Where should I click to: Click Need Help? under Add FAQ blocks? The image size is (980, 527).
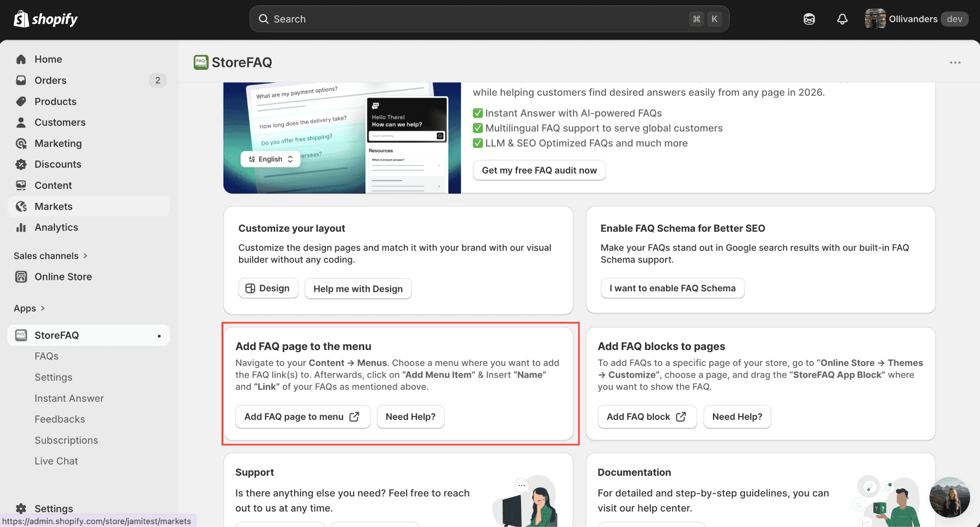click(x=737, y=417)
